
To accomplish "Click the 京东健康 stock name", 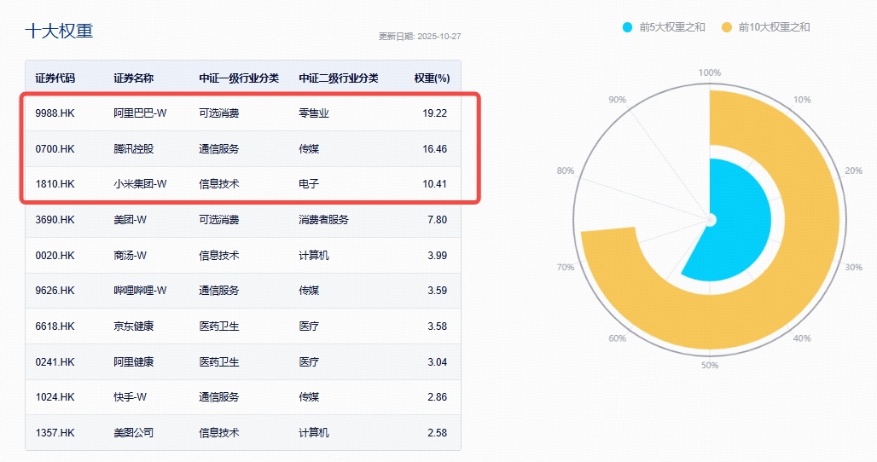I will [x=134, y=326].
